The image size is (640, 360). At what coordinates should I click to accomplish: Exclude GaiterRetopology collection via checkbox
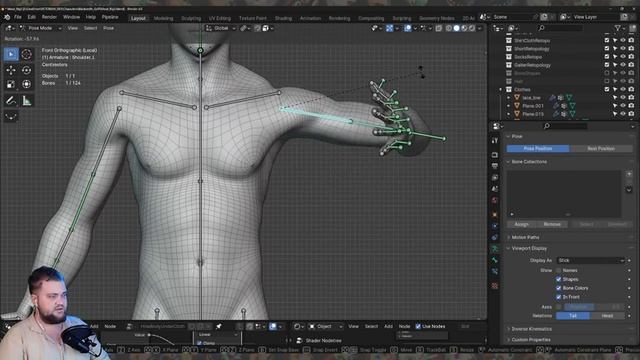tap(607, 65)
